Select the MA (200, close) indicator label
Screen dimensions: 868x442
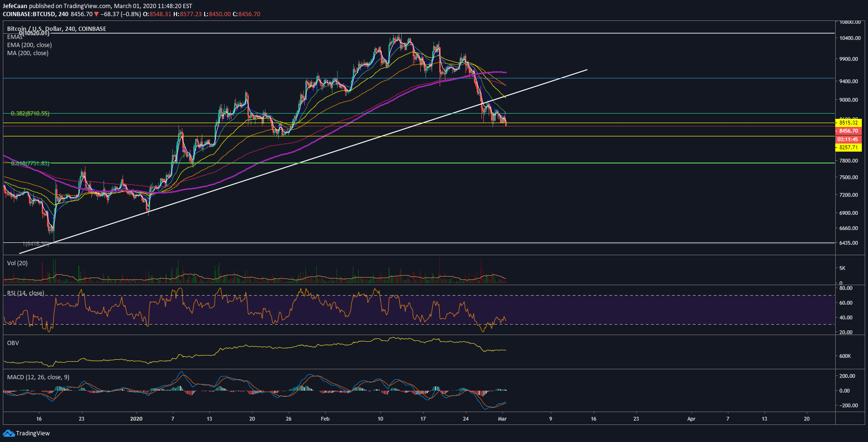pos(28,53)
